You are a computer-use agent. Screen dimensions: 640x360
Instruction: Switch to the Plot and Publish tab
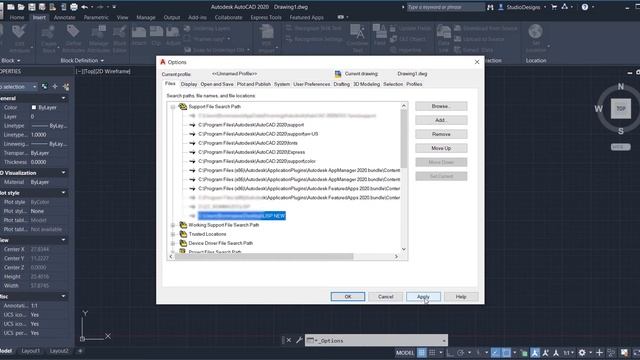(253, 84)
